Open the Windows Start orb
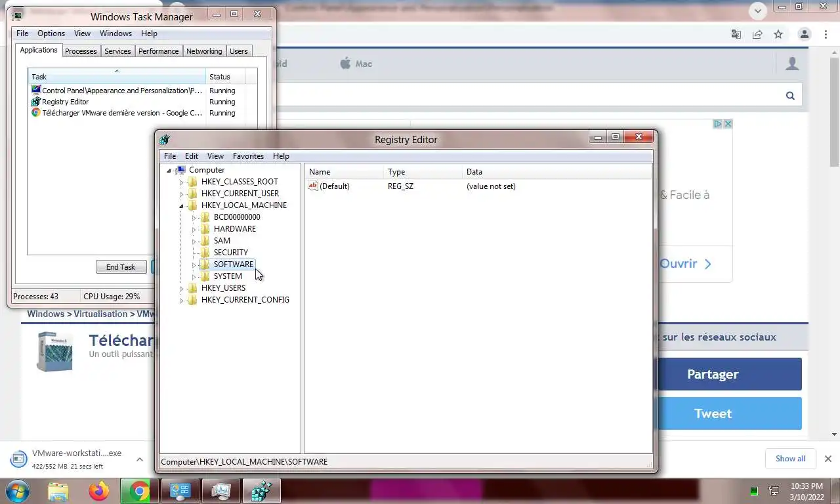840x504 pixels. tap(17, 491)
